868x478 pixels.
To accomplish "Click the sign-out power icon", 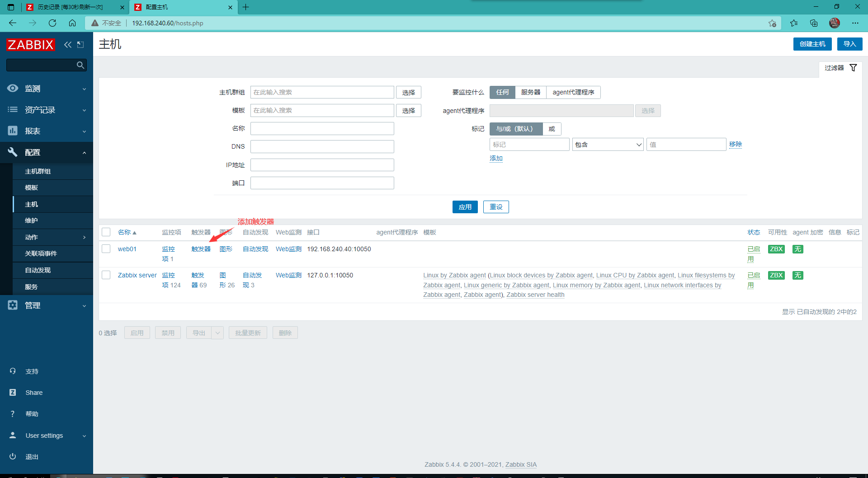I will coord(13,456).
